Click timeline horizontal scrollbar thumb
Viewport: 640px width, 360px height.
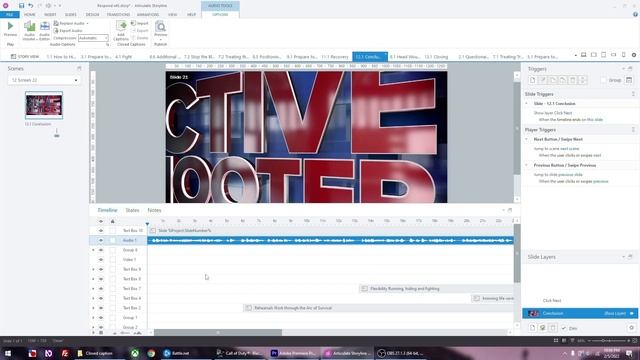(x=218, y=332)
